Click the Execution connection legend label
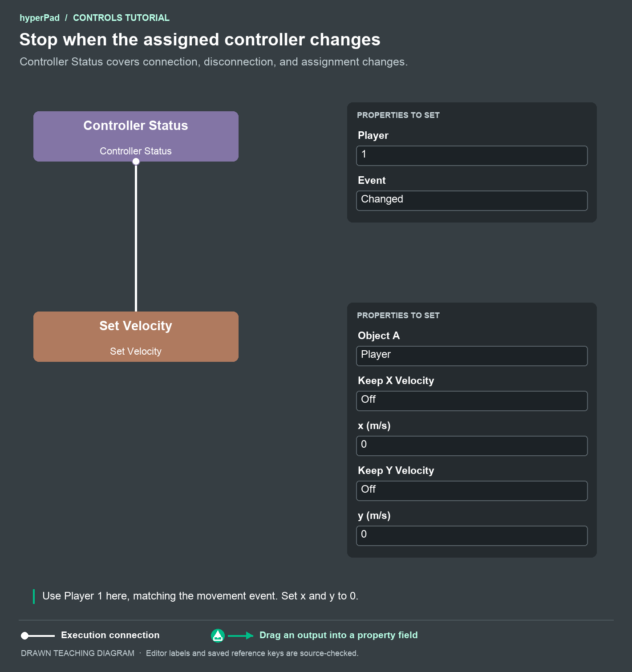The width and height of the screenshot is (632, 672). coord(110,635)
